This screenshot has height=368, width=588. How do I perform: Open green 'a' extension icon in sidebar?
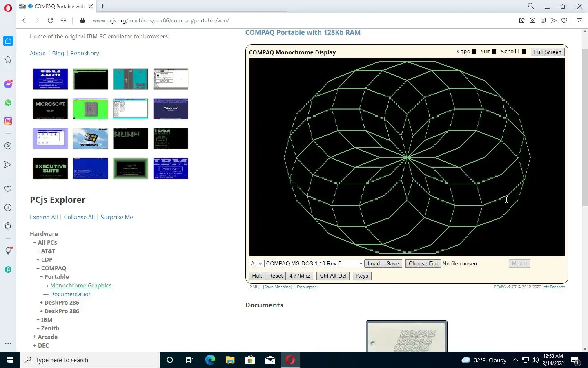[8, 269]
